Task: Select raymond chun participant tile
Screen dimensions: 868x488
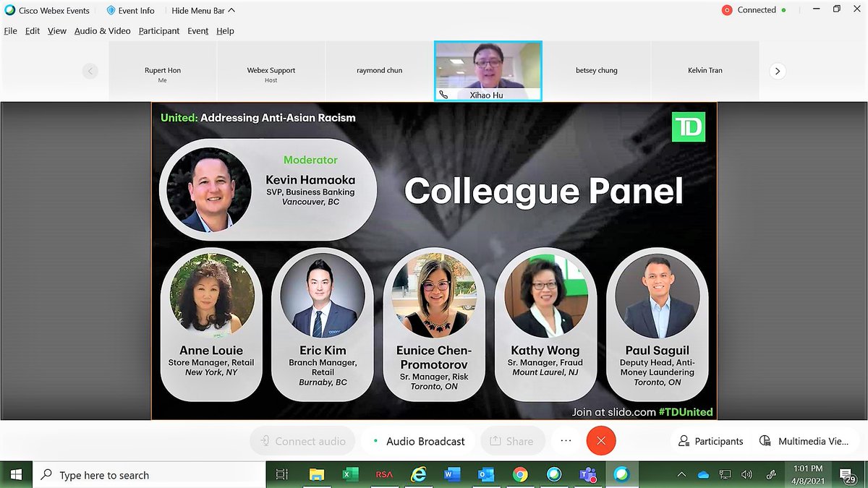Action: click(380, 71)
